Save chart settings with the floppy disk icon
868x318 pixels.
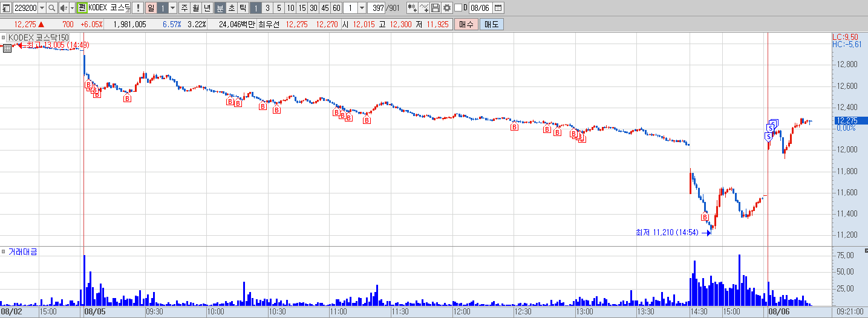tap(436, 8)
